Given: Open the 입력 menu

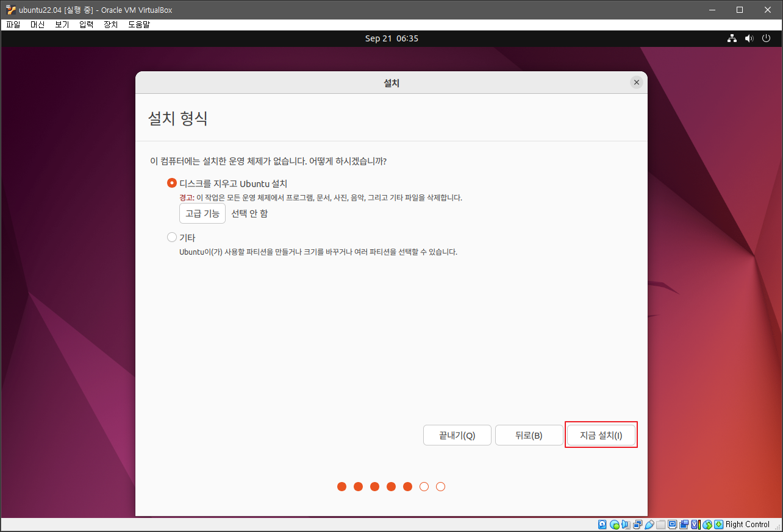Looking at the screenshot, I should 87,25.
